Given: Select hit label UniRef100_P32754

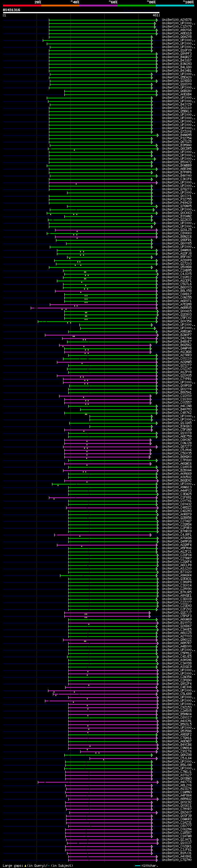Looking at the screenshot, I should coord(177,139).
